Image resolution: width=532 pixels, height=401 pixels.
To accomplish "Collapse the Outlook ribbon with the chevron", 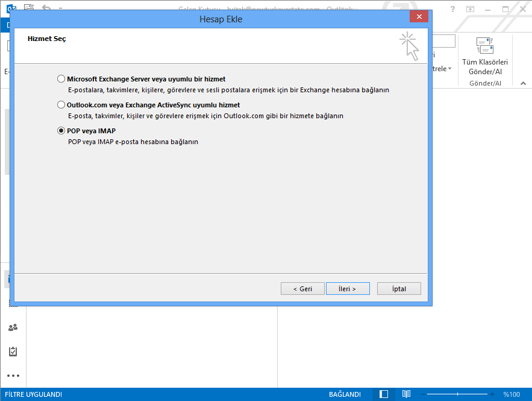I will click(x=523, y=83).
